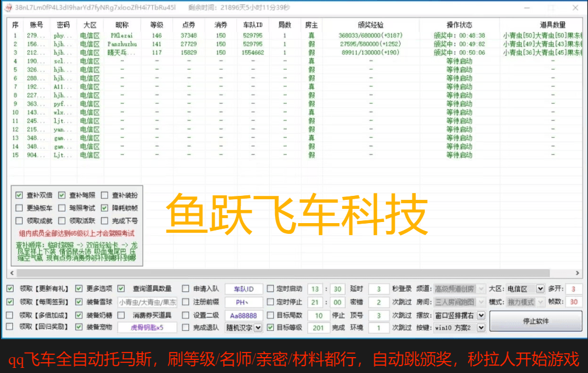Uncheck 领取【更新有礼】 option
This screenshot has width=588, height=373.
[10, 288]
